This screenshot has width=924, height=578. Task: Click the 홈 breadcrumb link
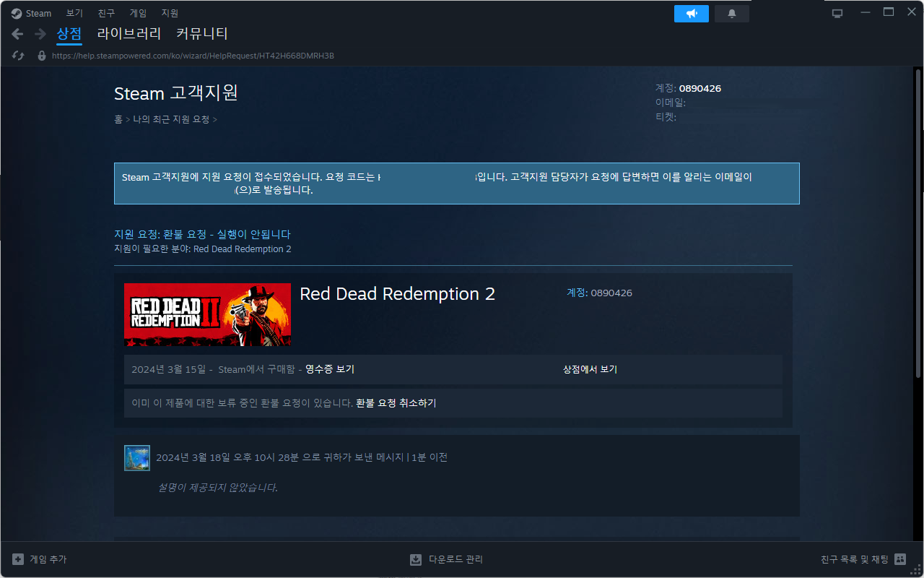click(118, 119)
